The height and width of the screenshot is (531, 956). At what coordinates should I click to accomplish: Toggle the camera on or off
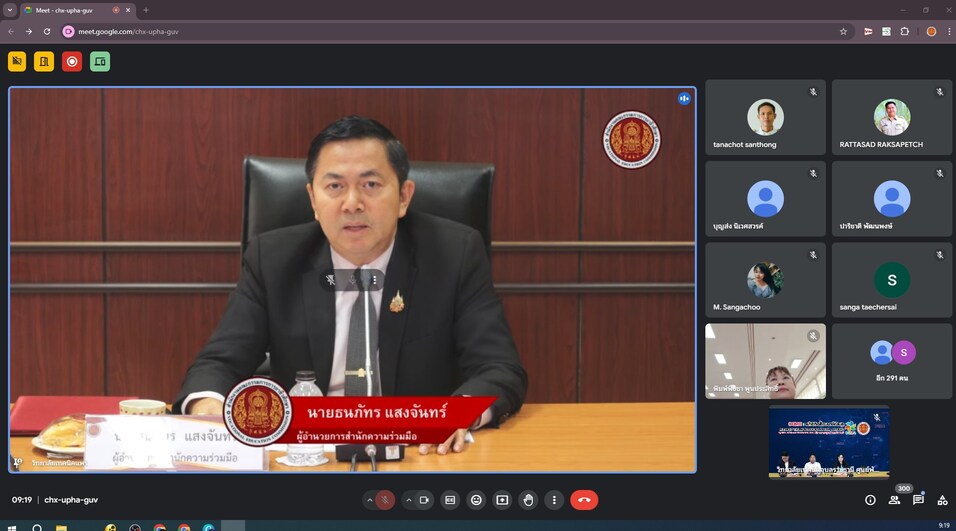(x=424, y=500)
